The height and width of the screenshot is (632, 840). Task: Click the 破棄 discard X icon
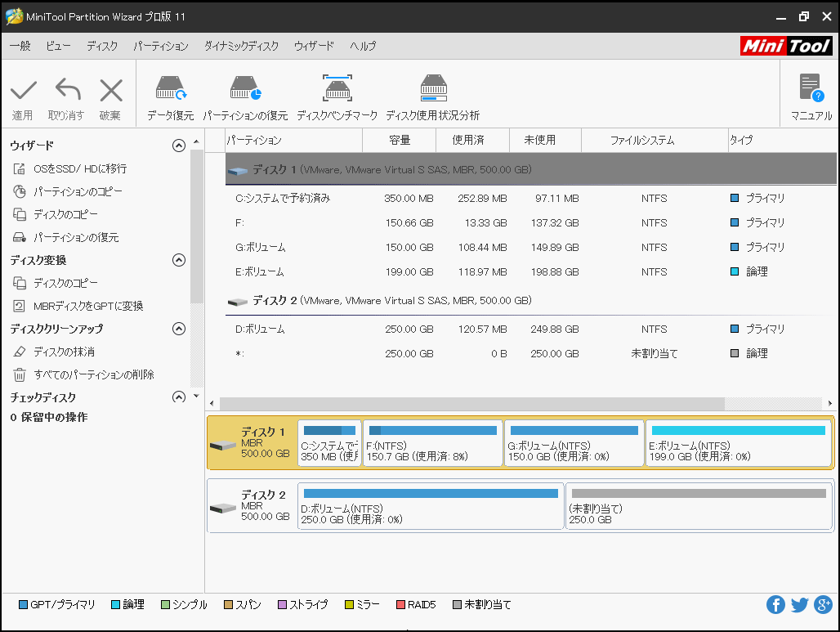110,90
